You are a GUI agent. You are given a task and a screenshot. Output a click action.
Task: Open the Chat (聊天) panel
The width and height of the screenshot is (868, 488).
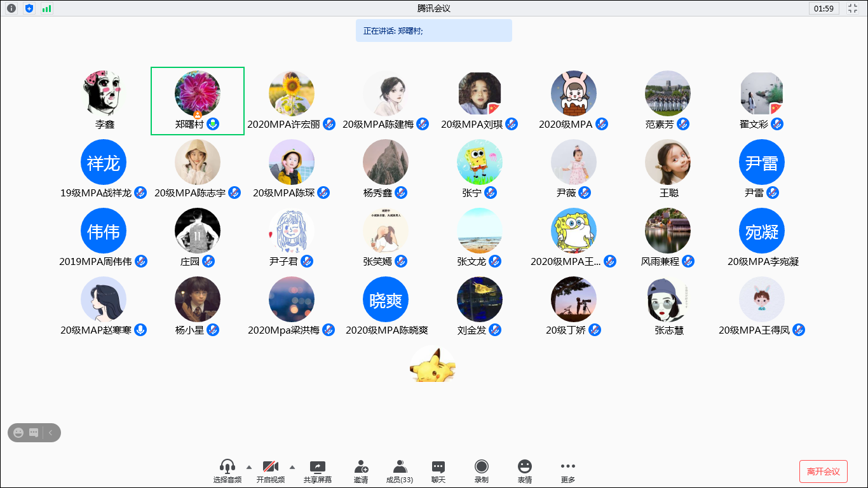click(x=438, y=468)
